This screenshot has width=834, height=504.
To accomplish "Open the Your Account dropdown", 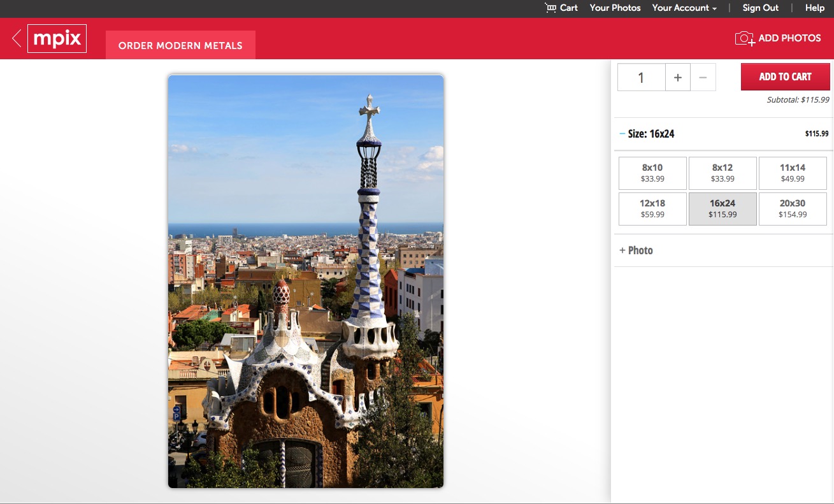I will pyautogui.click(x=684, y=8).
